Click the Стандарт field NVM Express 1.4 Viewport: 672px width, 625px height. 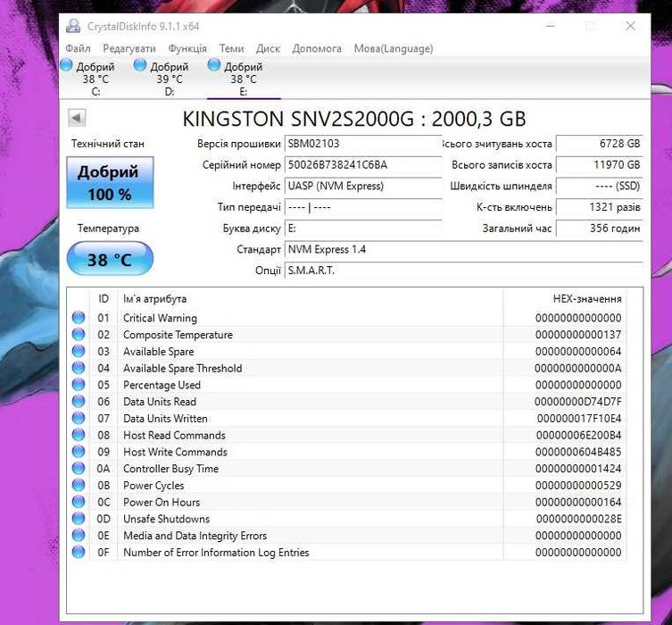[x=463, y=249]
